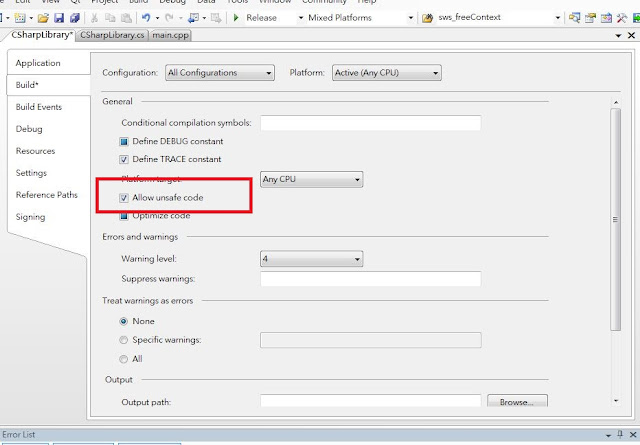Open Solution Explorer from the toolbar icon

click(x=574, y=18)
